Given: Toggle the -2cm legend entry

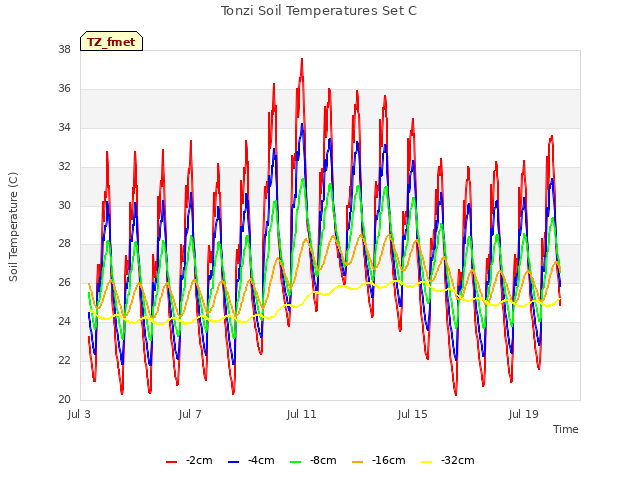Looking at the screenshot, I should point(189,460).
